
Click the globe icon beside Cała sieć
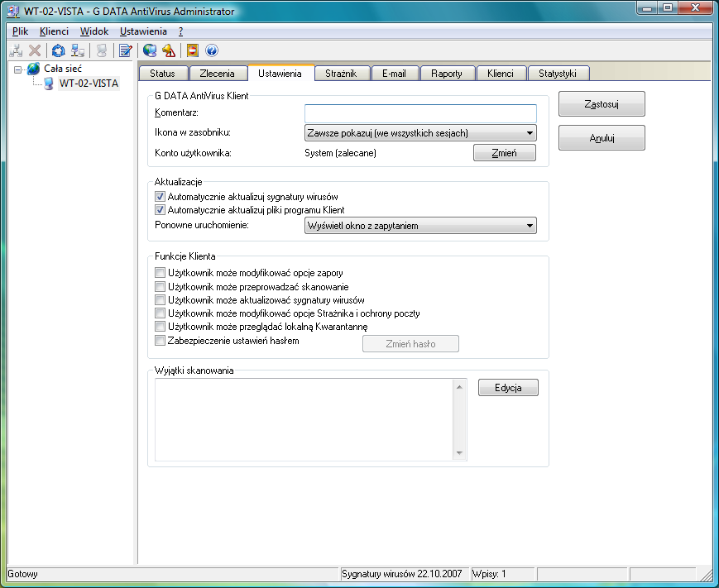click(33, 69)
